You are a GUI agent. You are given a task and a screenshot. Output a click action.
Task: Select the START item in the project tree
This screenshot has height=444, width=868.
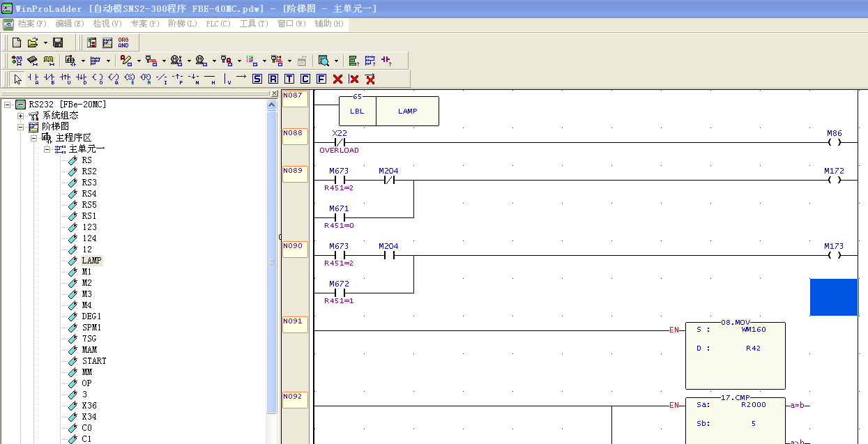[x=94, y=361]
